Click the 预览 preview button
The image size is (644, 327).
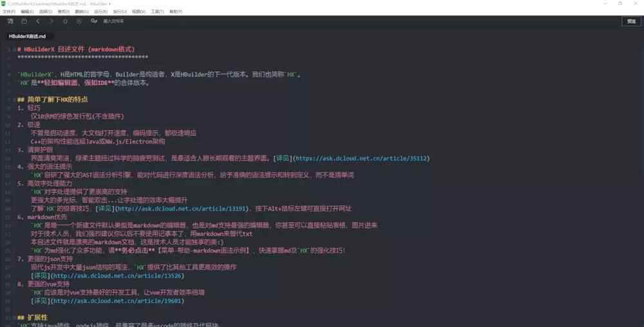(x=631, y=21)
